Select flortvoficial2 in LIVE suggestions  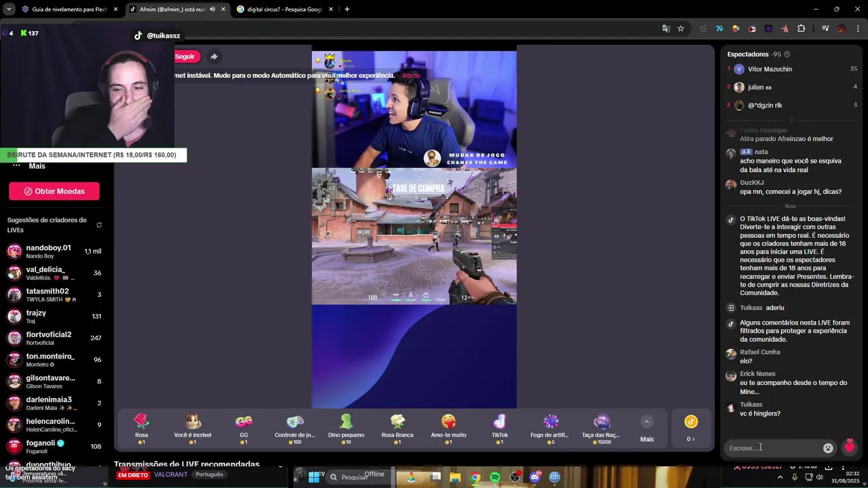[54, 338]
